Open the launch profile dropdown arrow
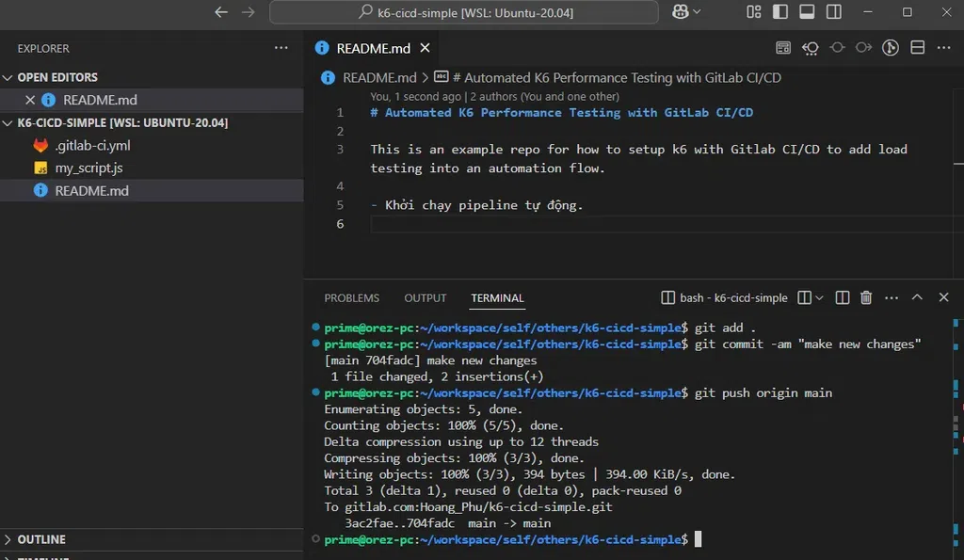The image size is (964, 560). coord(819,298)
